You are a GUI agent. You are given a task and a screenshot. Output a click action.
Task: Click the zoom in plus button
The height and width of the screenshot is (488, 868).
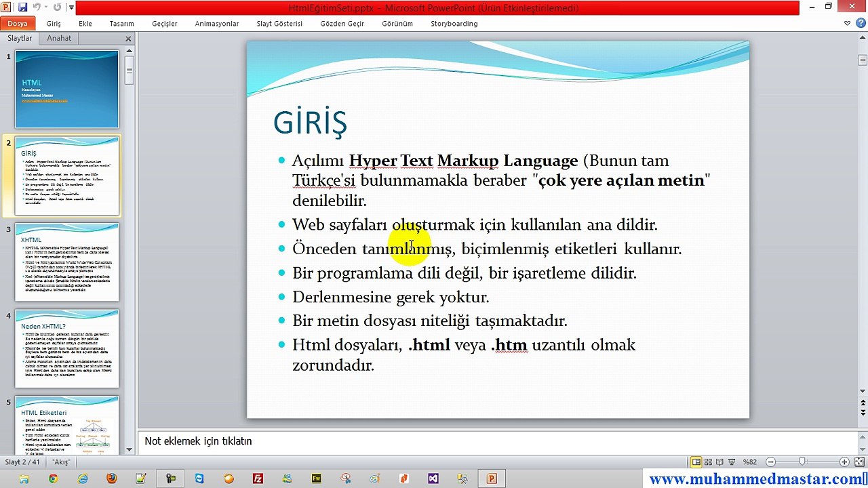[x=844, y=462]
